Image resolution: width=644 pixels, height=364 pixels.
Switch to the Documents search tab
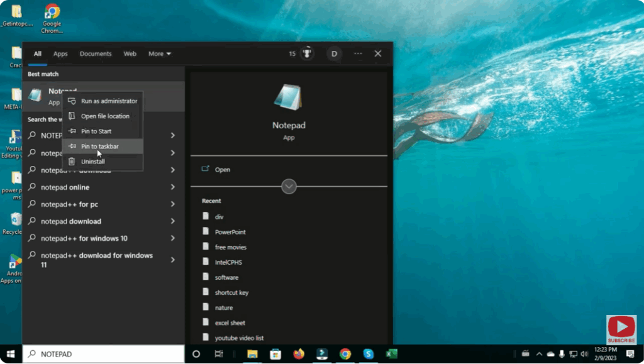pos(96,53)
